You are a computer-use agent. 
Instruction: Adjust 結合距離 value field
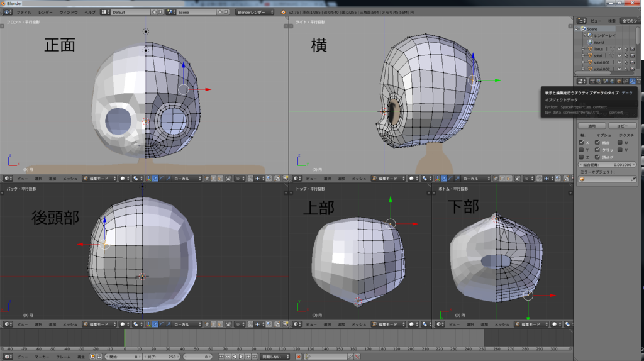[x=608, y=165]
